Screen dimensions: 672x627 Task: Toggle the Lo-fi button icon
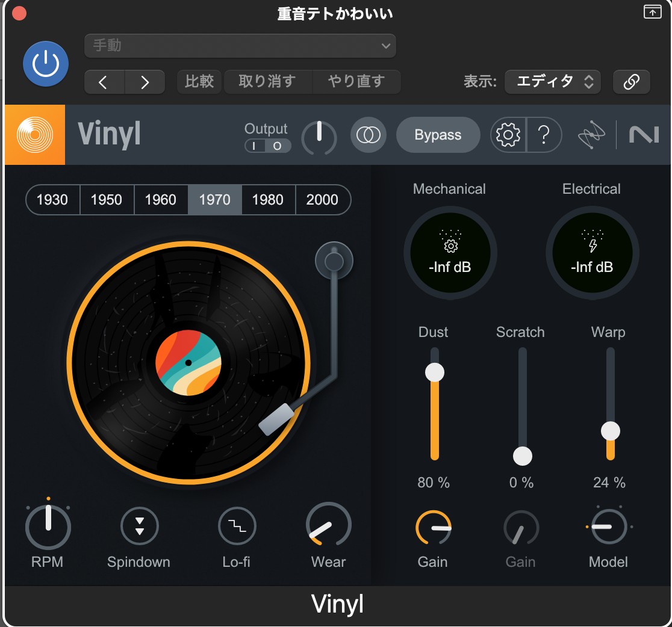coord(237,526)
